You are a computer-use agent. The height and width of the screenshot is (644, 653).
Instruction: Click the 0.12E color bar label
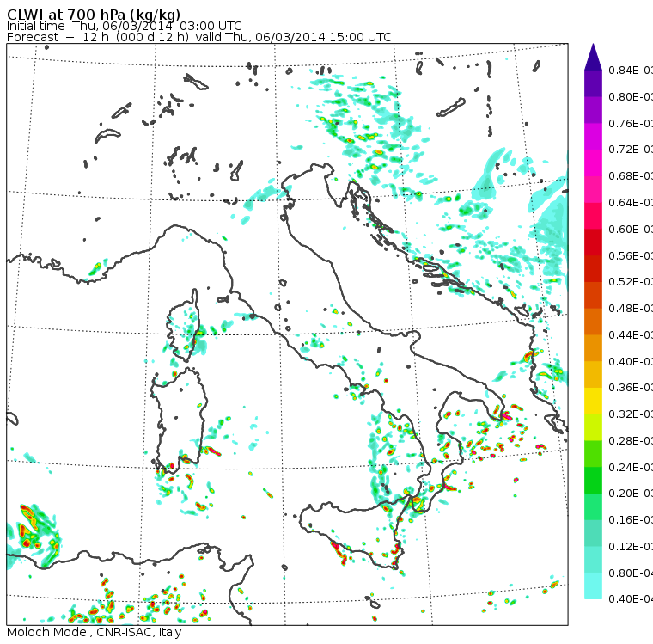631,547
